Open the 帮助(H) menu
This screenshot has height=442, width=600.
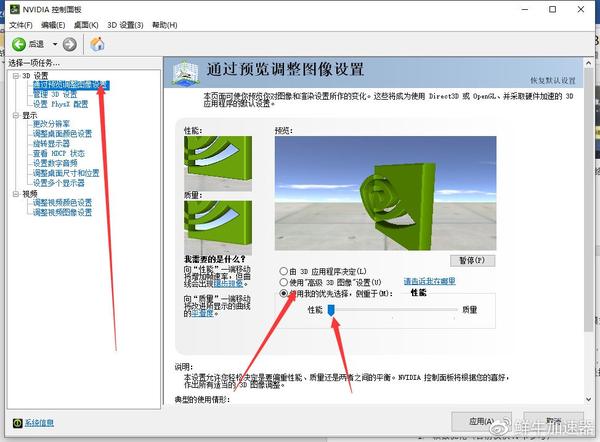(165, 25)
